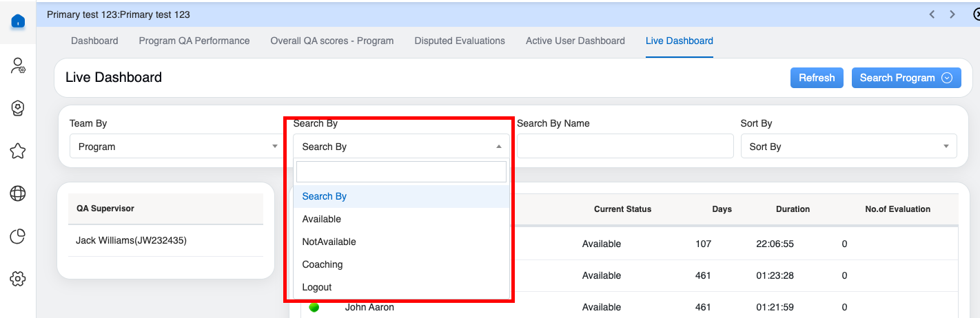The height and width of the screenshot is (318, 980).
Task: Select Logout status in dropdown list
Action: point(317,287)
